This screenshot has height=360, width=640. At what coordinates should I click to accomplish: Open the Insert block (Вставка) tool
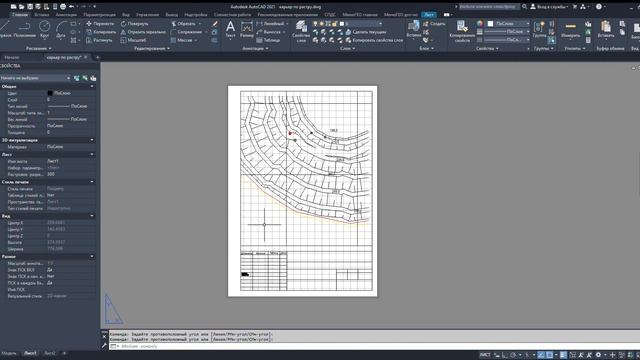[x=413, y=29]
